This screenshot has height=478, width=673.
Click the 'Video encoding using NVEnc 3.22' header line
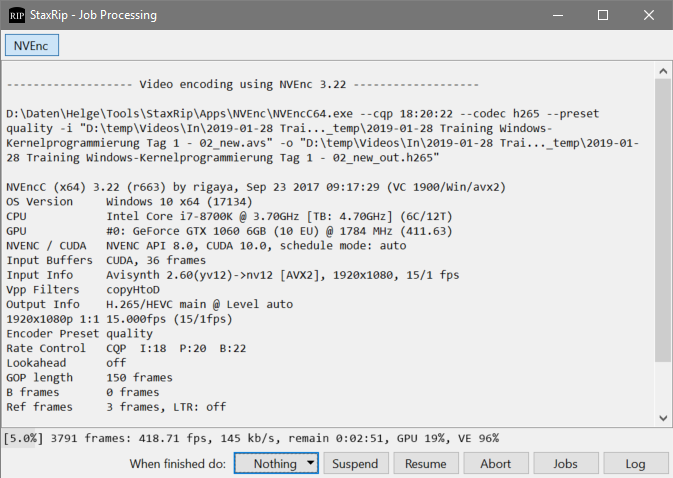tap(243, 84)
